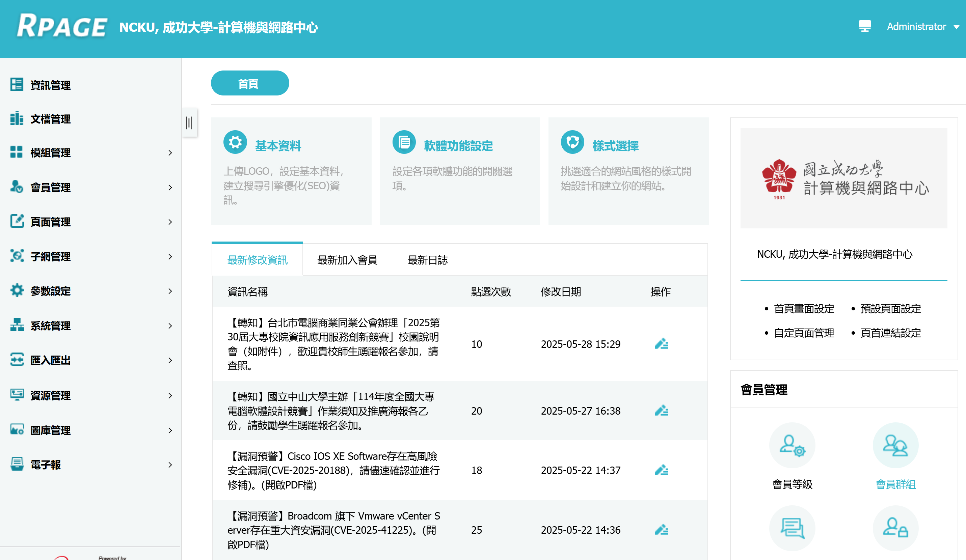Click the 圖庫管理 picture icon
Image resolution: width=966 pixels, height=560 pixels.
(x=17, y=429)
